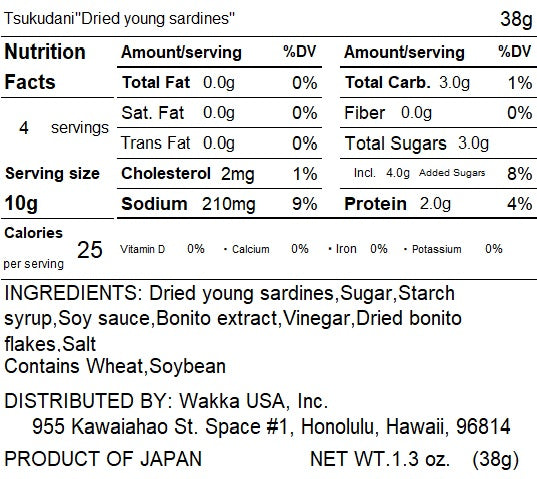Select the Contains Wheat,Soybean allergen line
The width and height of the screenshot is (537, 479).
pos(115,366)
